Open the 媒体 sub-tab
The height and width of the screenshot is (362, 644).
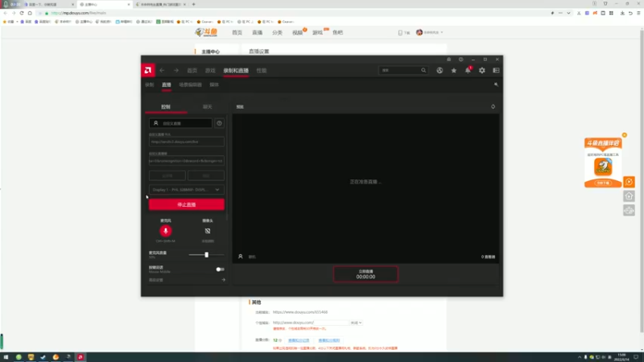[x=214, y=84]
